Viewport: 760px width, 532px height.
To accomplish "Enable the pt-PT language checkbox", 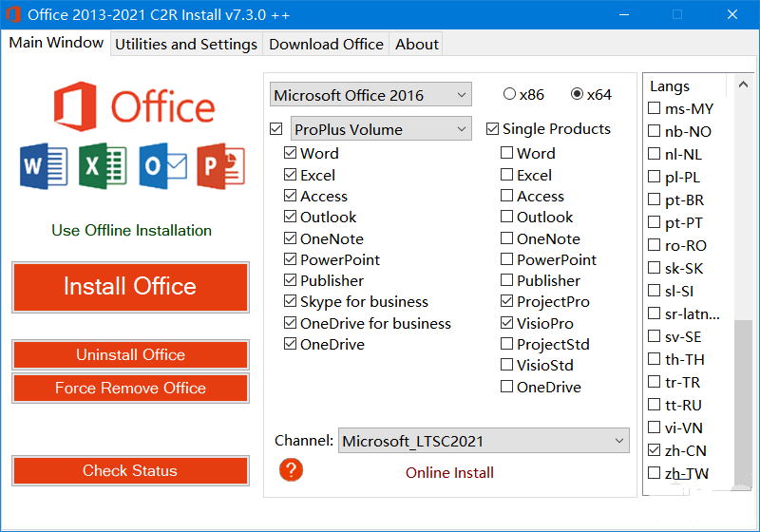I will click(x=654, y=221).
